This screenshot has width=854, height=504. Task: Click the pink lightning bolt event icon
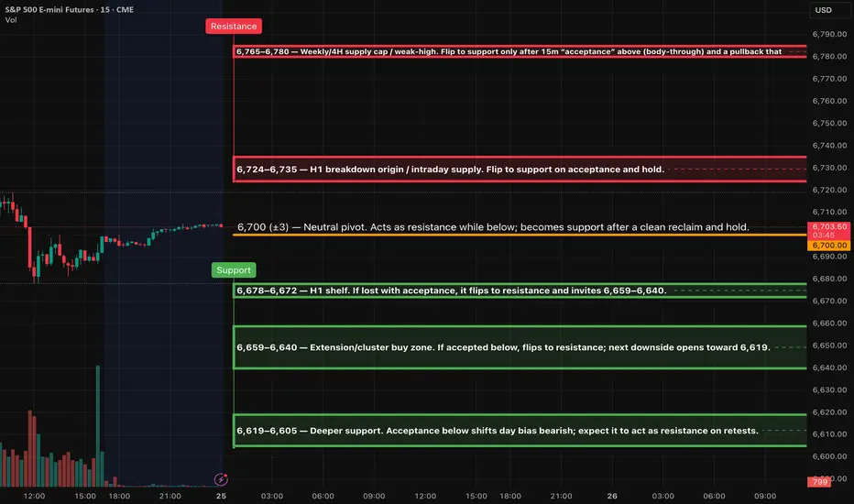pyautogui.click(x=220, y=478)
